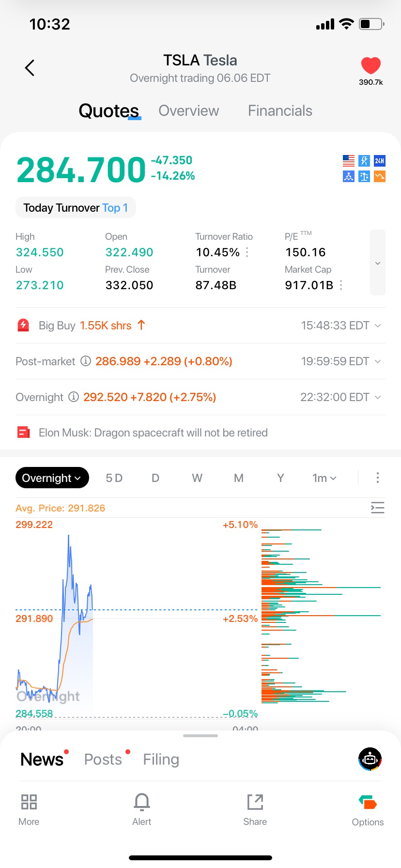Open Options trading
The image size is (401, 868).
[x=368, y=810]
